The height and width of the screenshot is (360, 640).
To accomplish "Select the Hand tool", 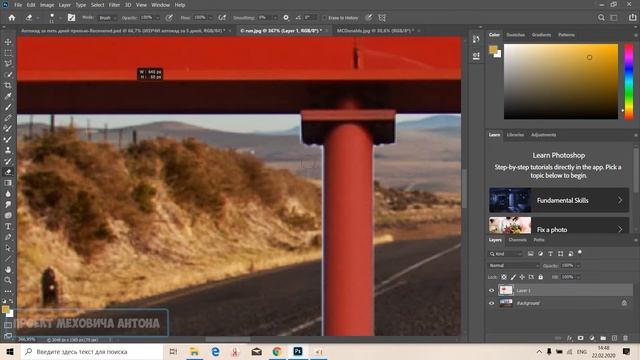I will point(8,269).
